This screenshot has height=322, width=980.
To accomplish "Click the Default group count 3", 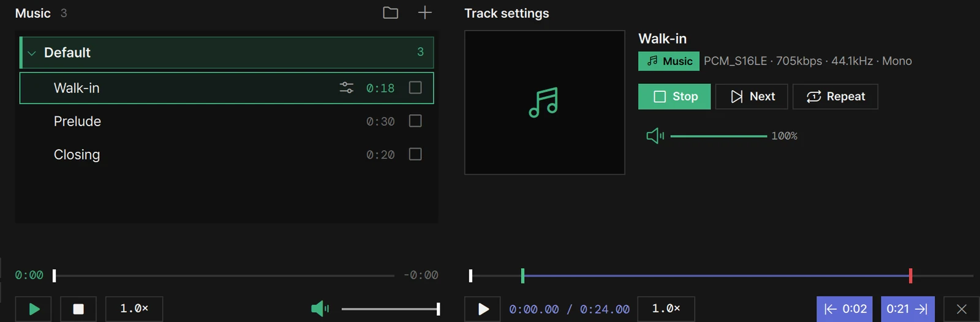I will point(420,52).
